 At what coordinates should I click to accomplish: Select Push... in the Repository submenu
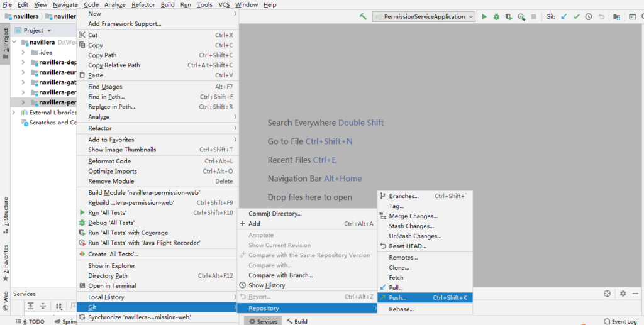(x=397, y=298)
